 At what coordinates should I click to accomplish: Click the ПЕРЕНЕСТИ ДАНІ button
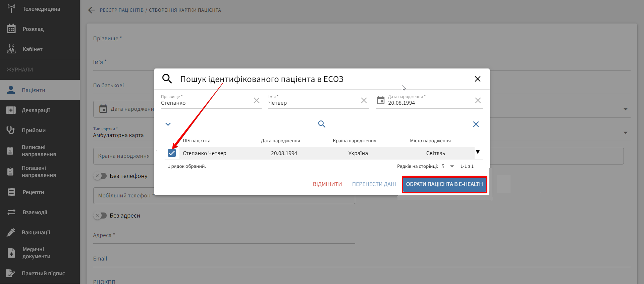pos(374,184)
